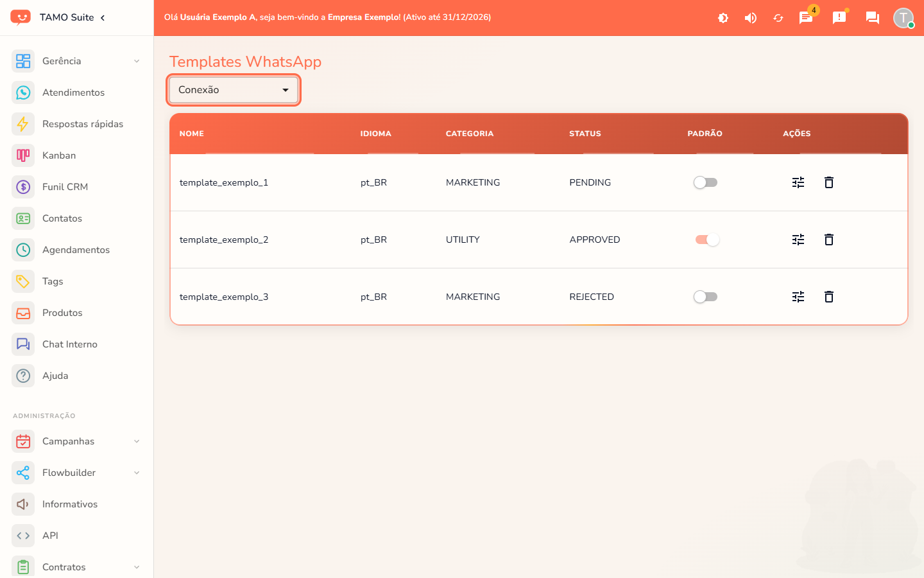Expand the Gerência submenu chevron
Screen dimensions: 924x578
click(137, 61)
